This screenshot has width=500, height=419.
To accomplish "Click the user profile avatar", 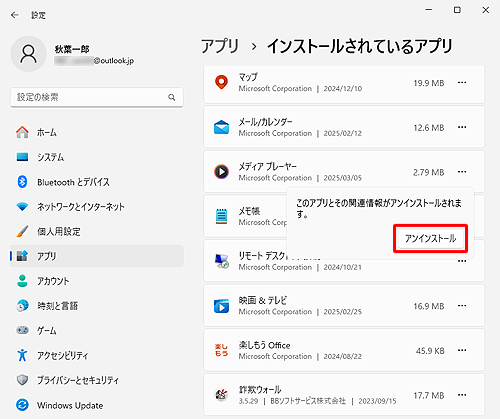I will tap(29, 54).
